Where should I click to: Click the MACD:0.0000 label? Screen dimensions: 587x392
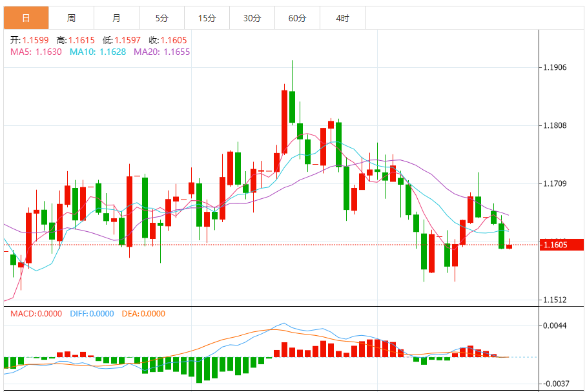pyautogui.click(x=36, y=314)
